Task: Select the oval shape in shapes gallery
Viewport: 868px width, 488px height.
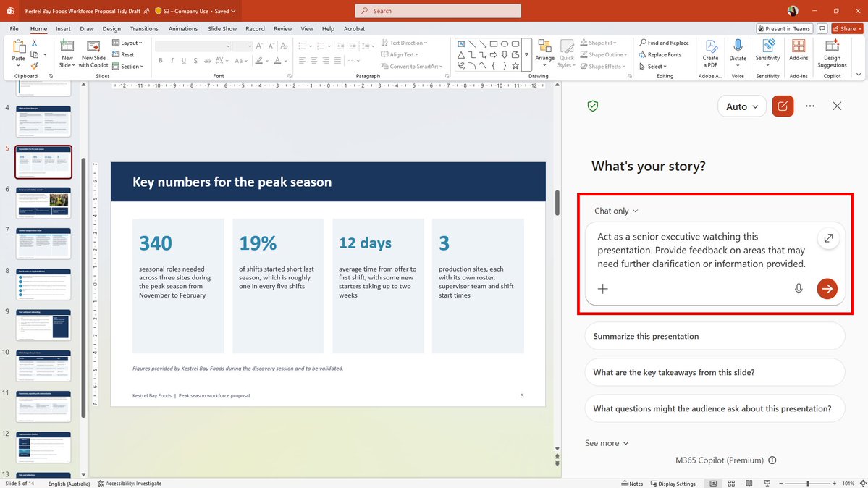Action: pyautogui.click(x=505, y=43)
